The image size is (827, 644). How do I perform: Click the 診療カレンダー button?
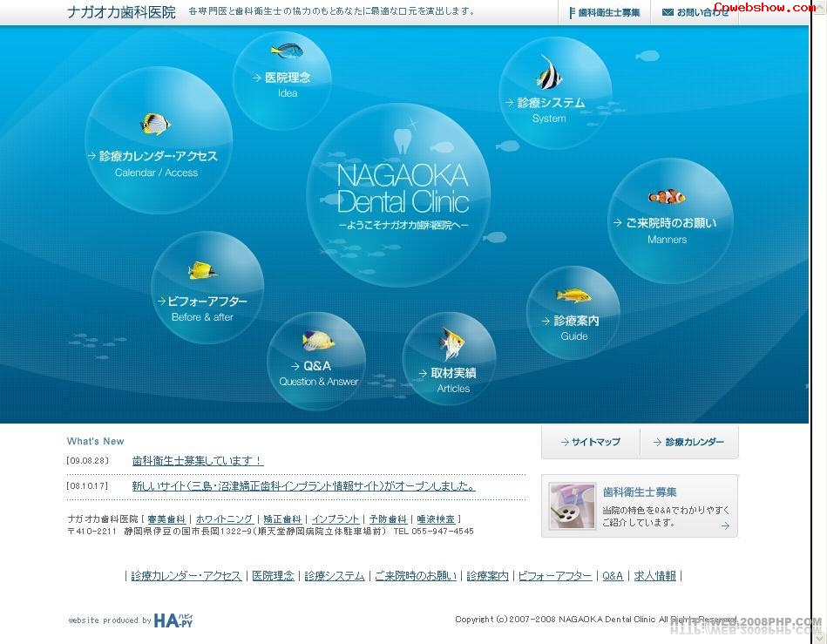(x=688, y=442)
